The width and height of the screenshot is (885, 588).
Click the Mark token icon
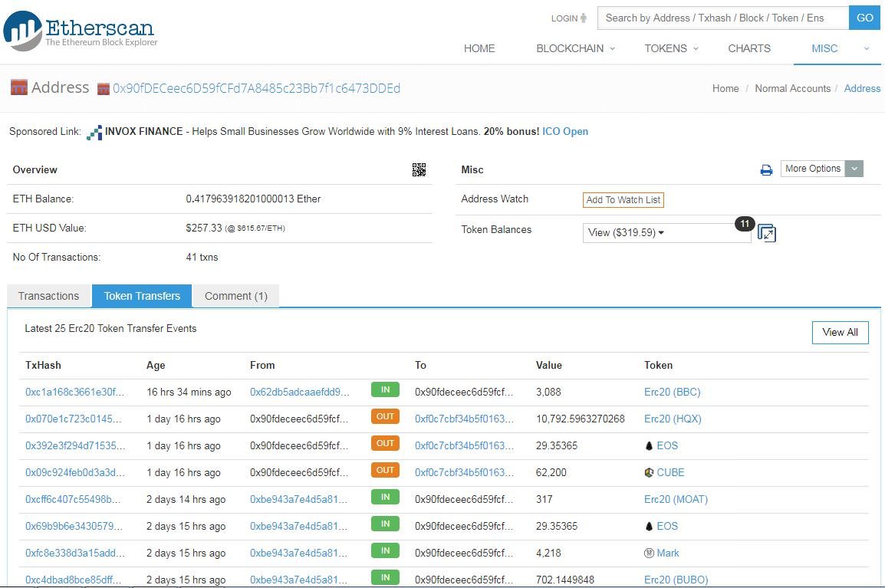pos(649,554)
